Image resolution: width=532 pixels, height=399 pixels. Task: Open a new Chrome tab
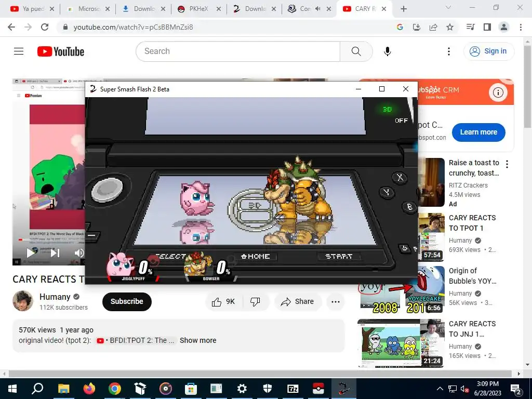point(403,9)
